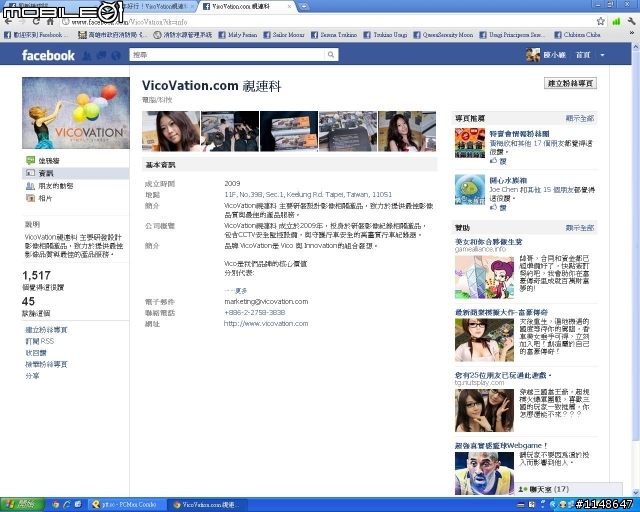This screenshot has width=640, height=512.
Task: Open the VicoVation.com Chrome taskbar item
Action: tap(208, 504)
